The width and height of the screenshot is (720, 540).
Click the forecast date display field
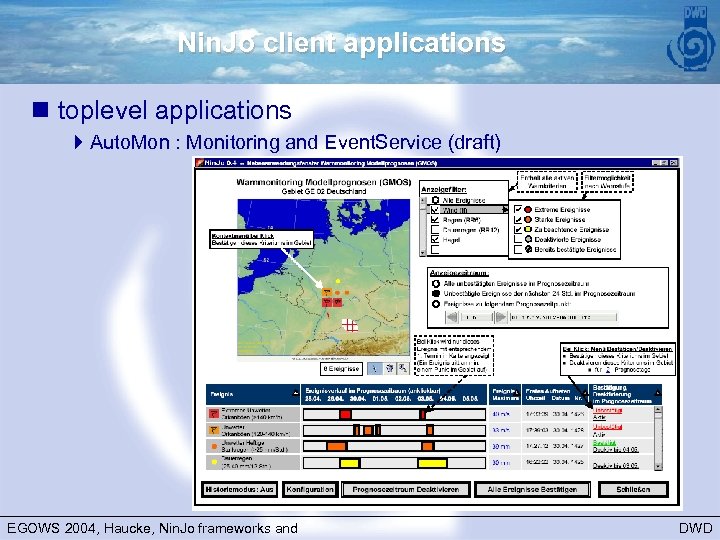[563, 317]
